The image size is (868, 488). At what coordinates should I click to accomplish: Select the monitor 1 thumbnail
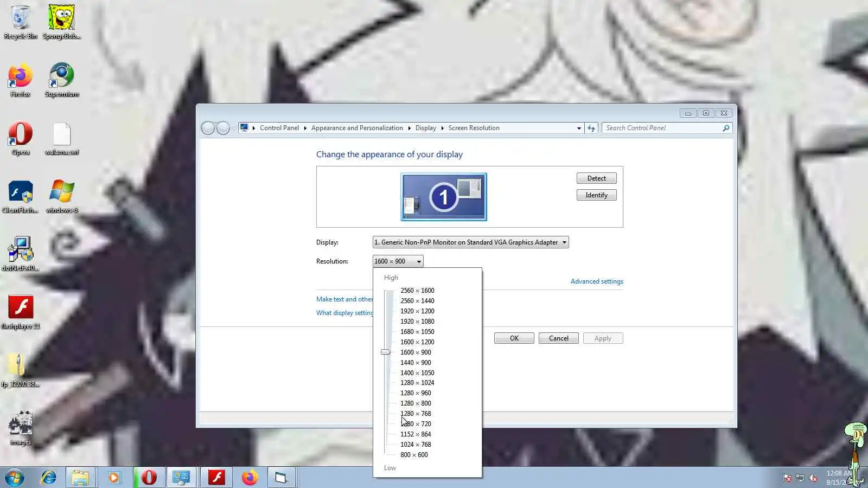coord(444,197)
